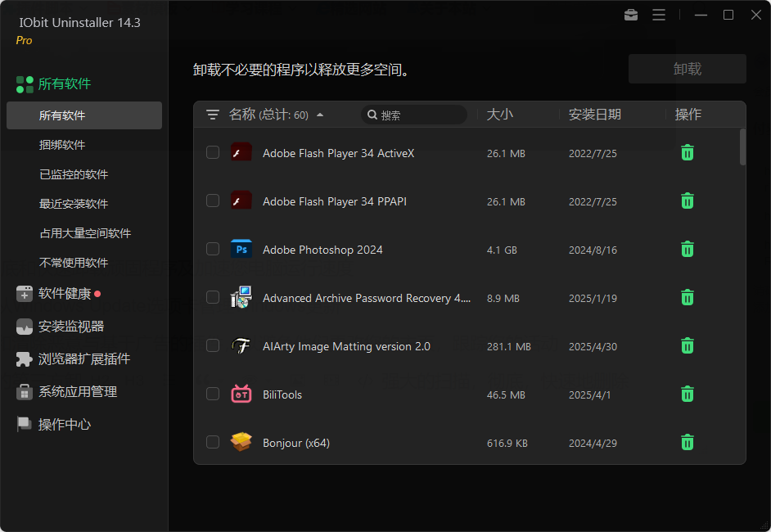771x532 pixels.
Task: Open 最近安装软件 in the sidebar
Action: [x=74, y=204]
